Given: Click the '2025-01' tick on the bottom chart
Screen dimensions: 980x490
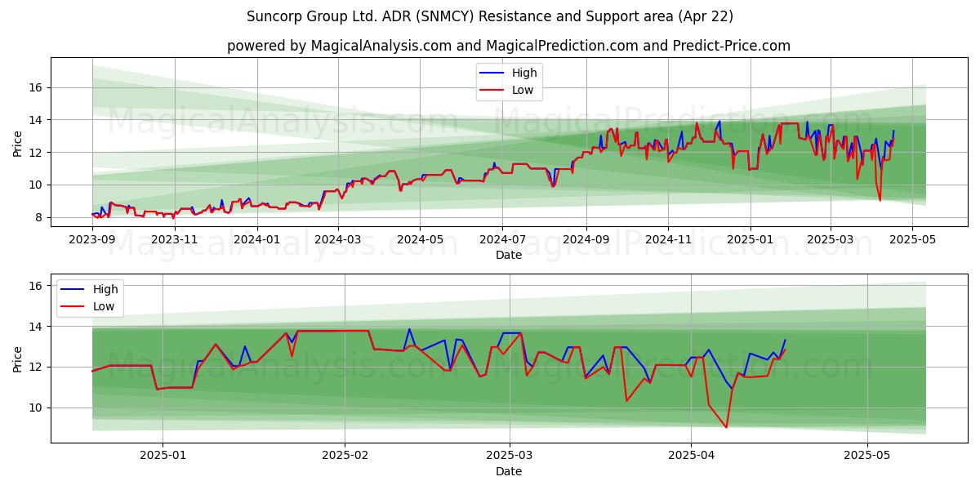Looking at the screenshot, I should point(163,456).
